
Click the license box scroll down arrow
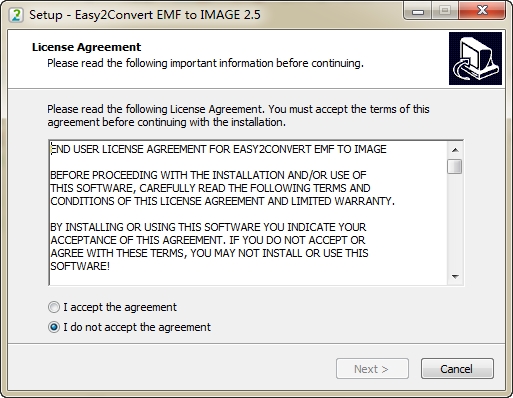pyautogui.click(x=455, y=277)
